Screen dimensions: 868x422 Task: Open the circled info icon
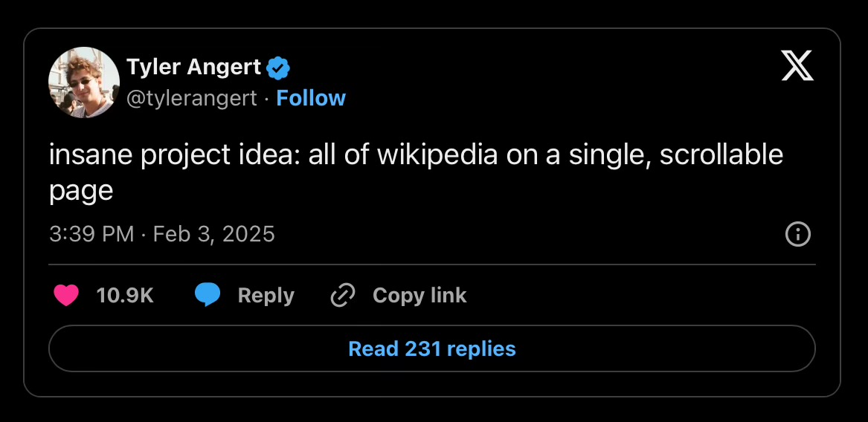click(797, 235)
